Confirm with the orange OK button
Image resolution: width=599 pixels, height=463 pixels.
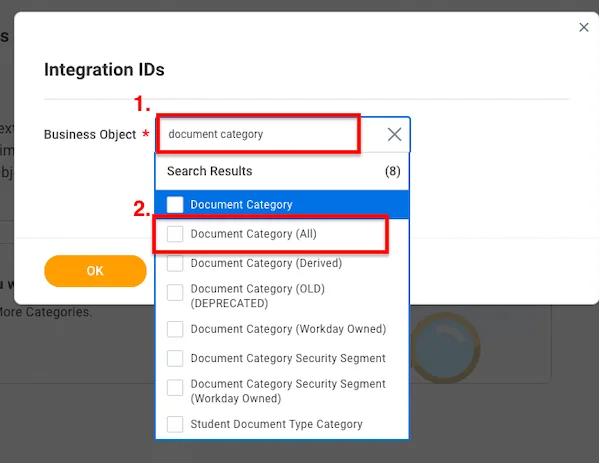[x=95, y=271]
